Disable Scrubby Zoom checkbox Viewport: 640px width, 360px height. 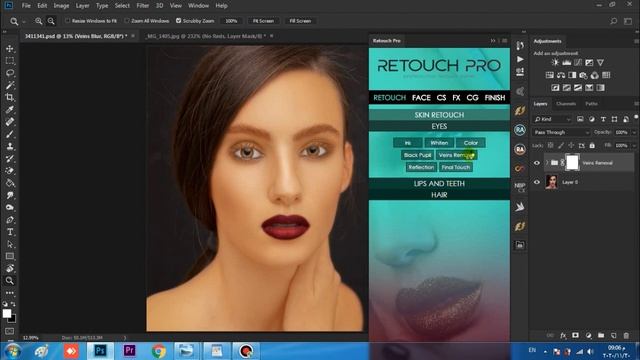(x=178, y=20)
